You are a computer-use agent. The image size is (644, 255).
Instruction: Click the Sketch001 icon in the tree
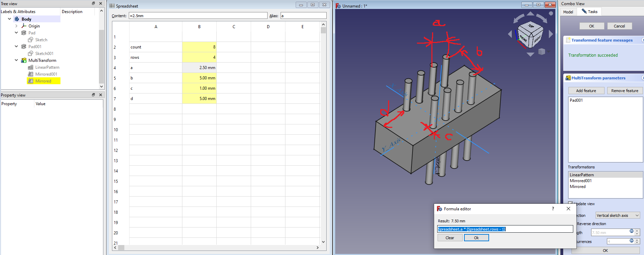click(x=31, y=54)
